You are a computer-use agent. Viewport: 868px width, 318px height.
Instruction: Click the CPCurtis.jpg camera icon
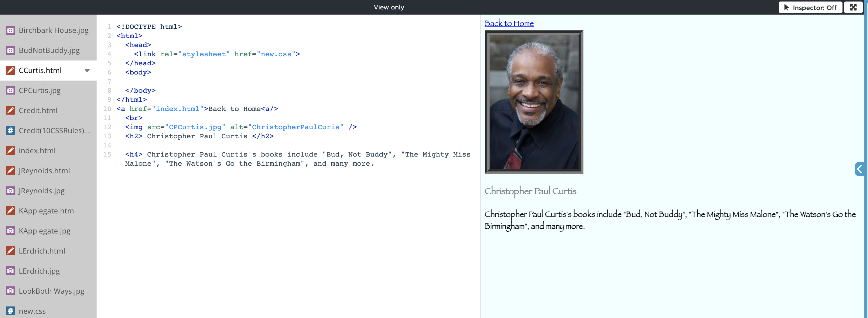click(10, 90)
